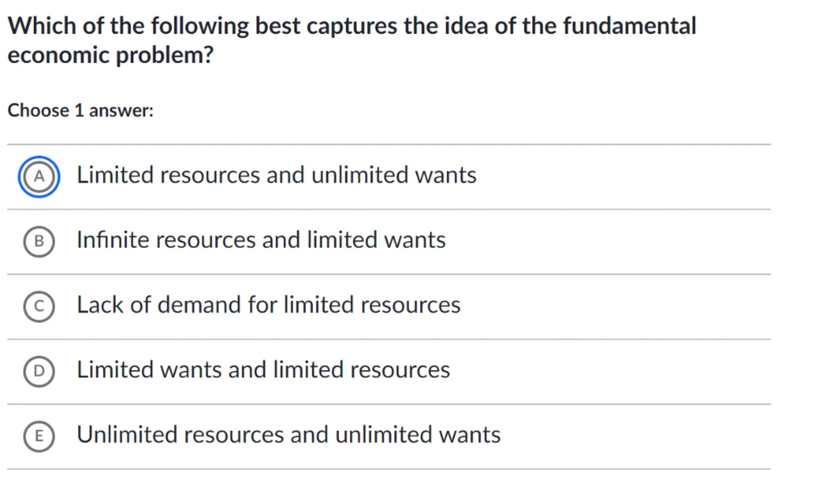Screen dimensions: 825x504
Task: Select radio button B
Action: 39,241
